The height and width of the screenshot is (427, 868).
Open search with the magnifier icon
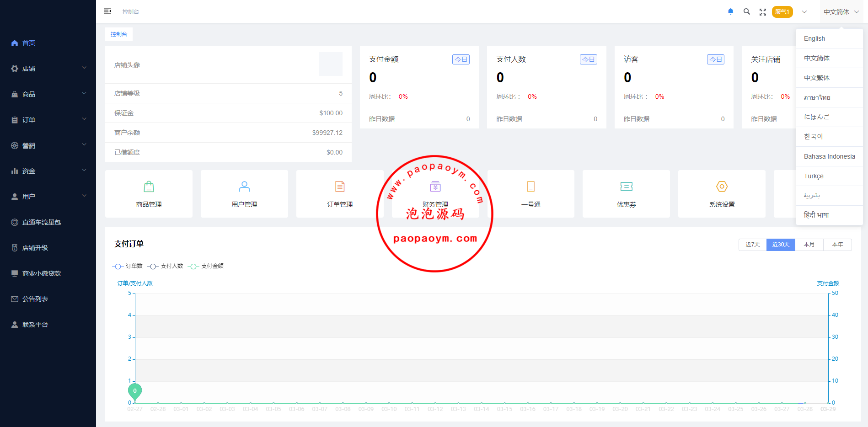point(746,12)
